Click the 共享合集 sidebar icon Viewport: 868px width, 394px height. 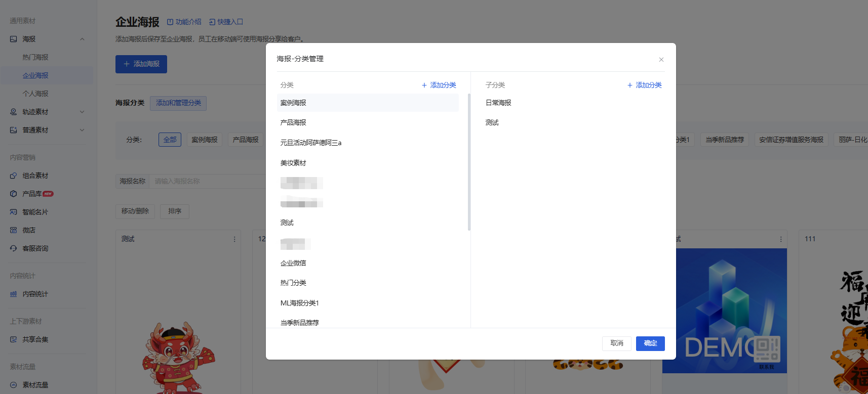click(14, 339)
